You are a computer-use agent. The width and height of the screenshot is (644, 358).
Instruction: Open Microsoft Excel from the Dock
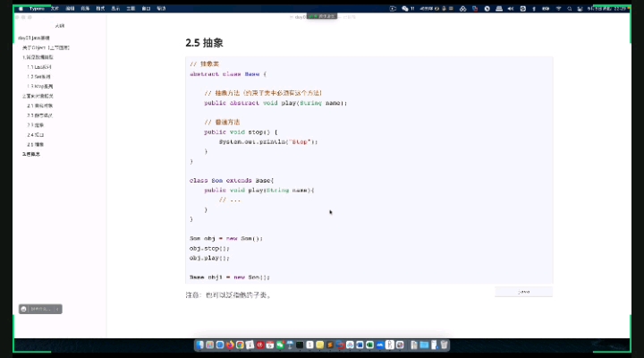[x=369, y=345]
